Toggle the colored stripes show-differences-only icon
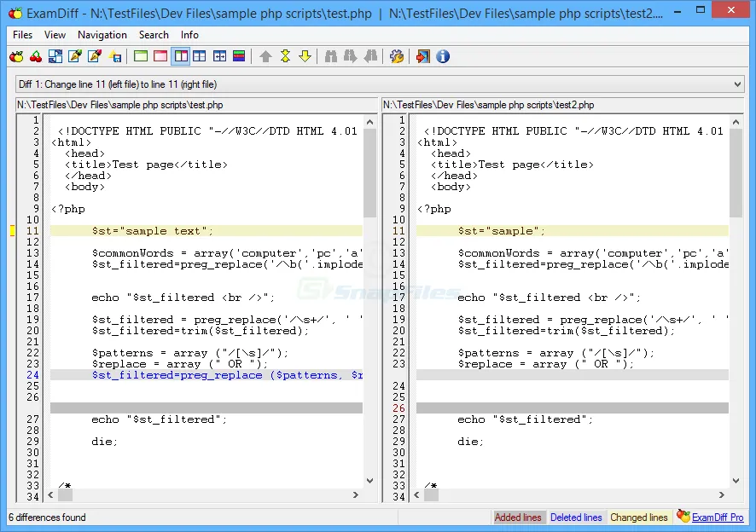756x532 pixels. click(x=239, y=56)
